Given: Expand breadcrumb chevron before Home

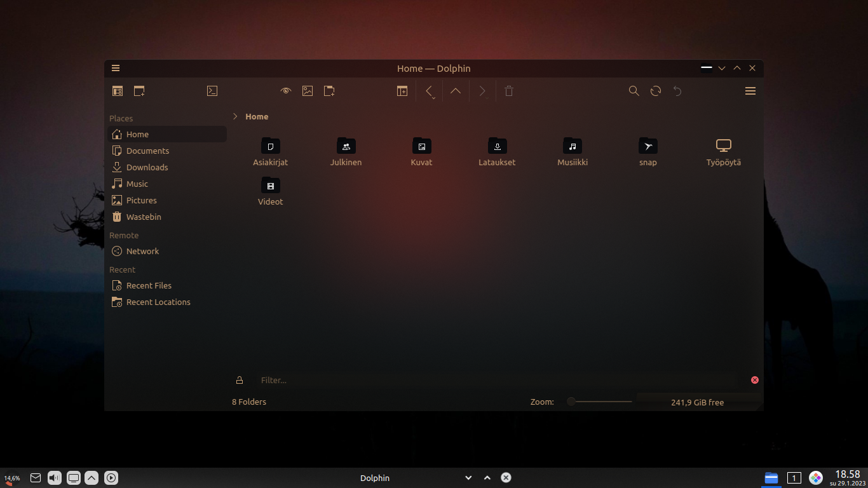Looking at the screenshot, I should [235, 116].
